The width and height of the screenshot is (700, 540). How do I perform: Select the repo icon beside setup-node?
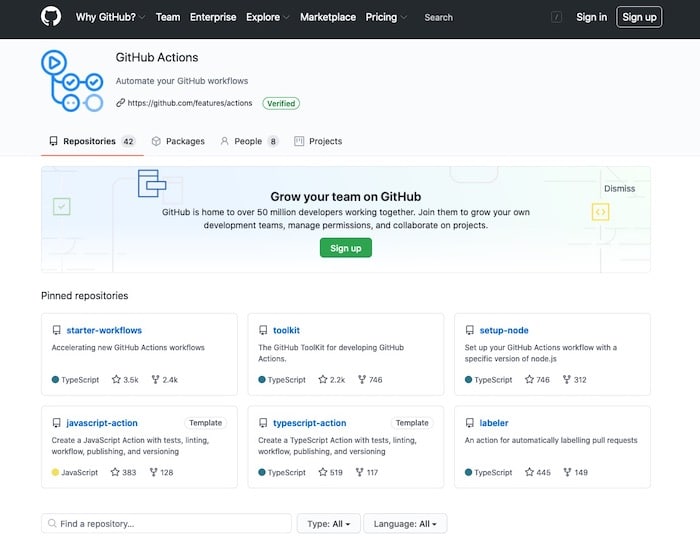click(x=470, y=330)
